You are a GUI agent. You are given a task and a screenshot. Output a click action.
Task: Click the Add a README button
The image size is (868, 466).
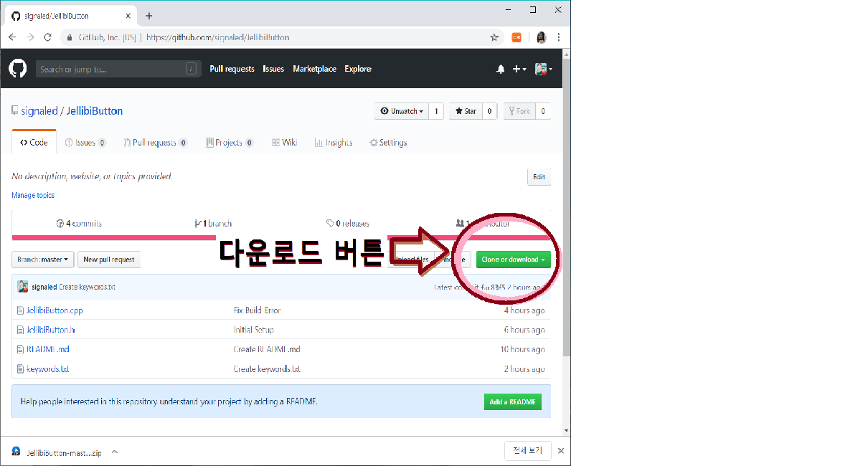point(512,402)
